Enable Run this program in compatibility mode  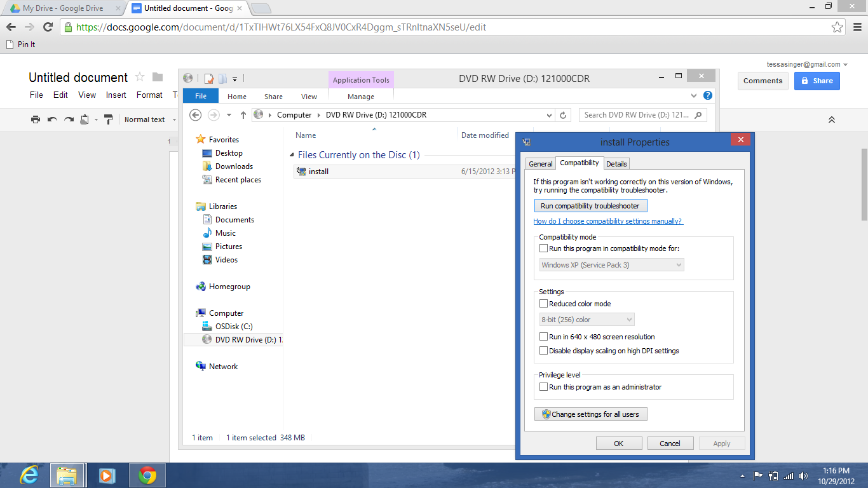543,248
